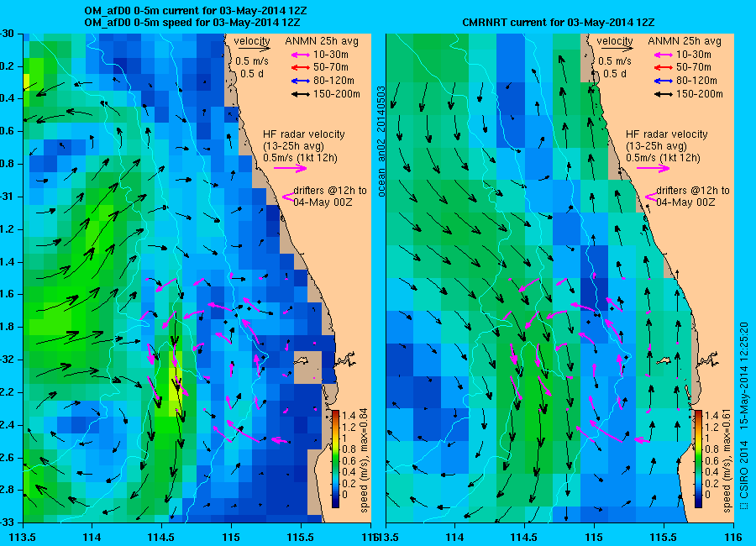Click title 'OM_afD0 0-5m speed for 03-May-2014 12Z'

pyautogui.click(x=192, y=23)
